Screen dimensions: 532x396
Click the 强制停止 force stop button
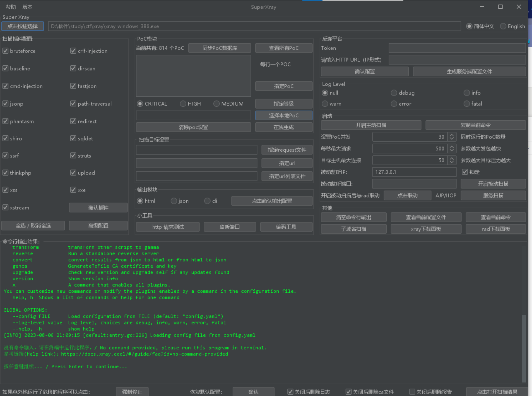[x=132, y=392]
